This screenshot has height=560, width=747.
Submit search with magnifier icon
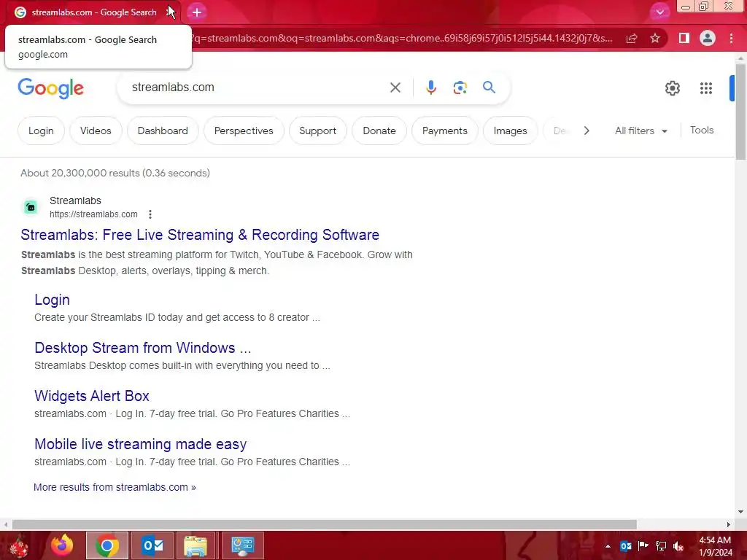click(489, 87)
